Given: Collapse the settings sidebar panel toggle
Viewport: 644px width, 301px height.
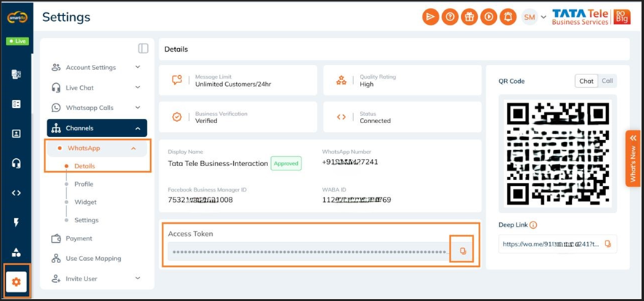Looking at the screenshot, I should pyautogui.click(x=144, y=48).
